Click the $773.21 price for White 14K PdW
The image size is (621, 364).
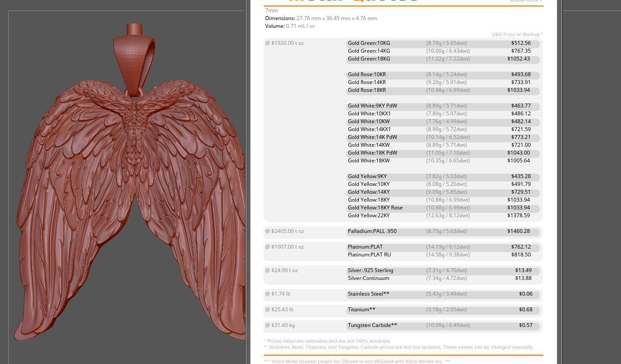521,137
